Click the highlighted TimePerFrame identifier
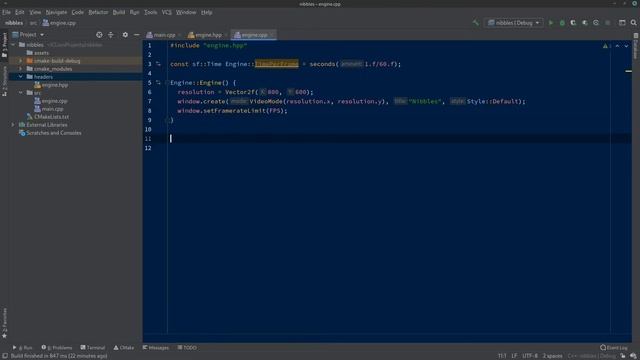 coord(277,64)
